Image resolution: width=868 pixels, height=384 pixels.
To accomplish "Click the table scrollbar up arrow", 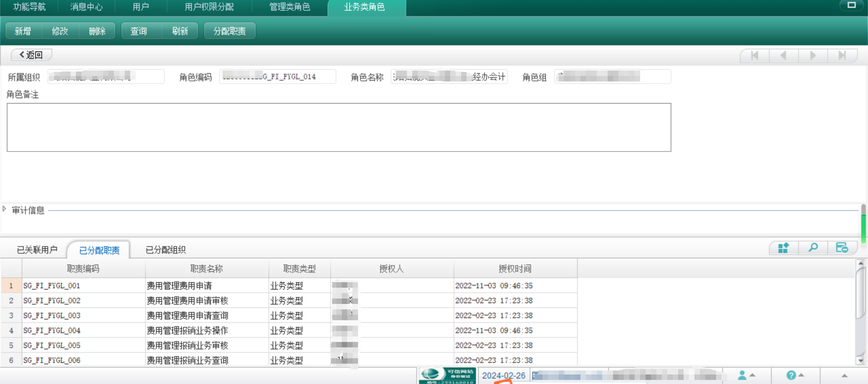I will tap(861, 263).
